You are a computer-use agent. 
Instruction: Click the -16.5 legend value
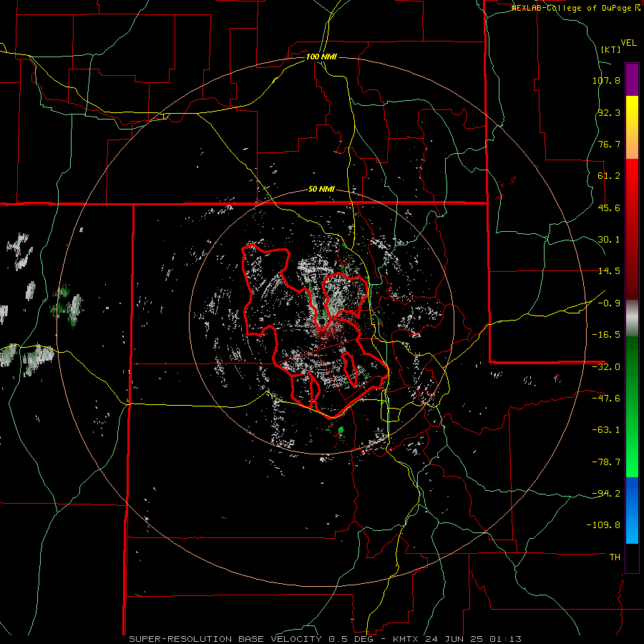[606, 335]
